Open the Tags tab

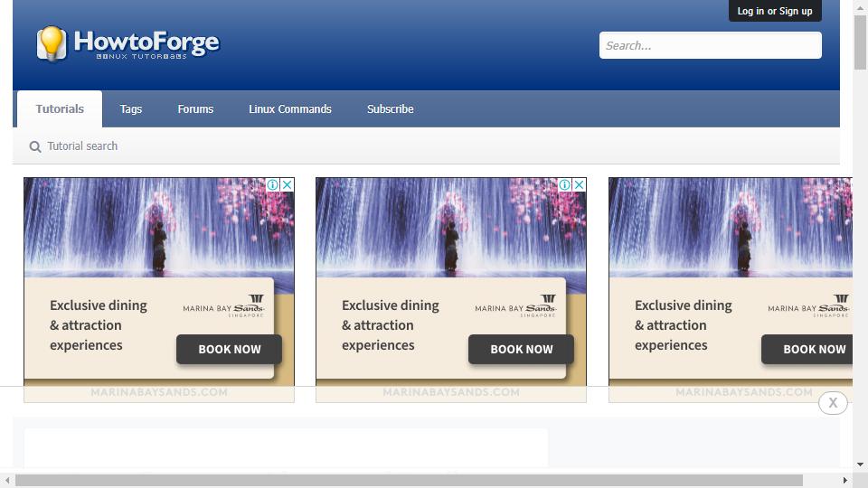tap(130, 109)
